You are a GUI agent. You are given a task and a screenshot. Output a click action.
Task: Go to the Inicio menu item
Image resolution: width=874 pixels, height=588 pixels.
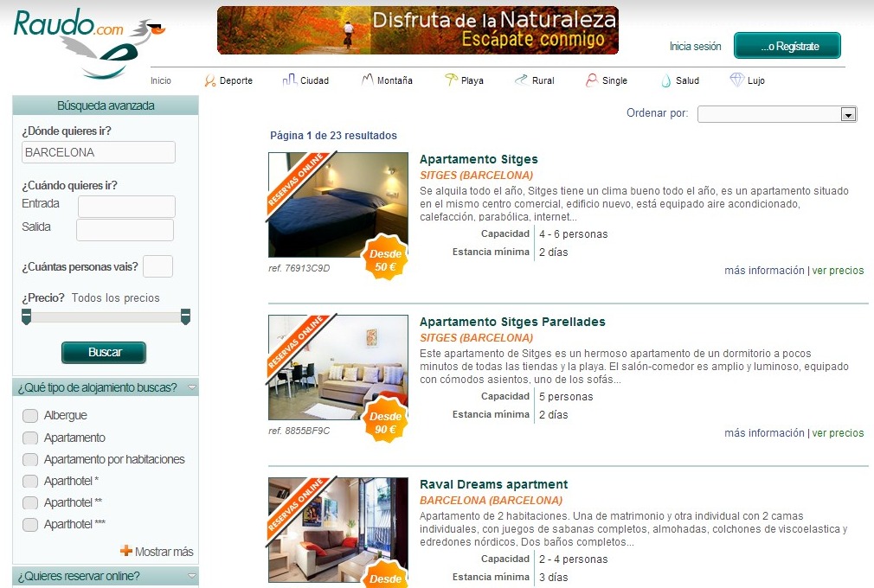click(x=160, y=80)
